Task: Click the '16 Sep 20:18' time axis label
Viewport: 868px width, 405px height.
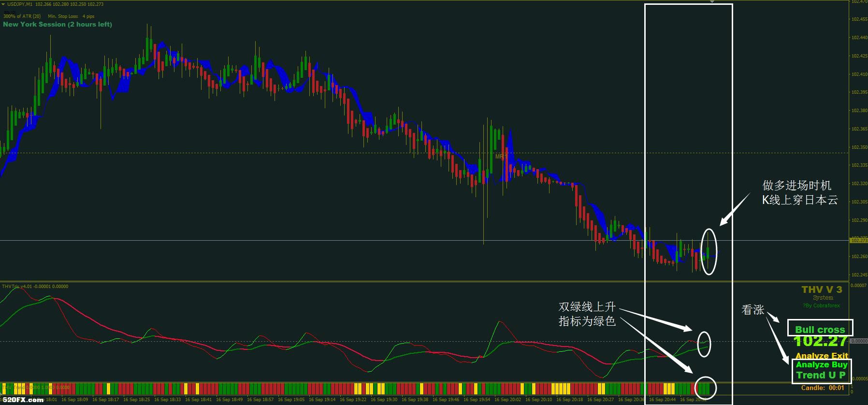Action: tap(569, 400)
